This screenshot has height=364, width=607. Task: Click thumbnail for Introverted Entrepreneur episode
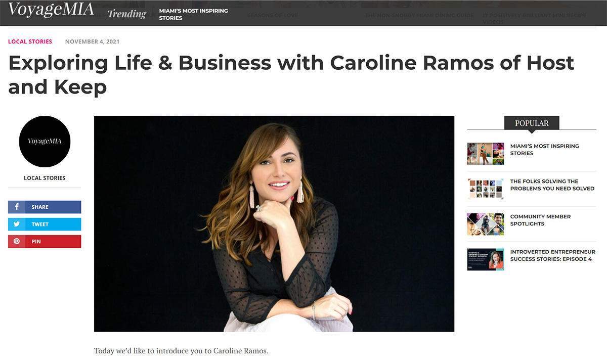click(486, 259)
